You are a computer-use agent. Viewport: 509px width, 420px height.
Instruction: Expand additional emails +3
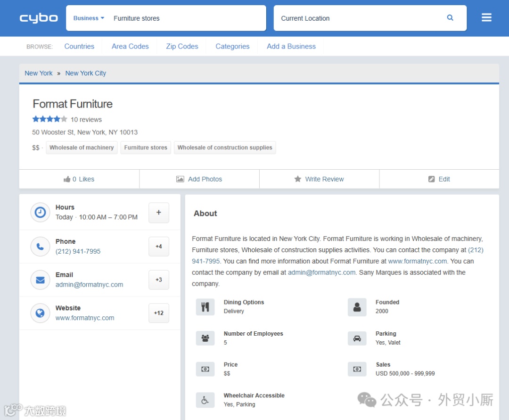pyautogui.click(x=159, y=280)
